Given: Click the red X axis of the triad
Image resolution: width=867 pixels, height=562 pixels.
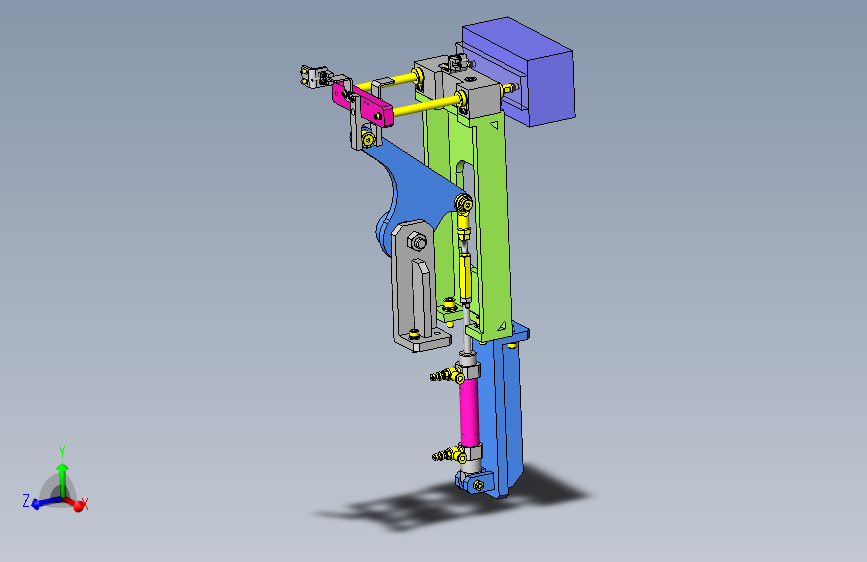Looking at the screenshot, I should coord(76,503).
